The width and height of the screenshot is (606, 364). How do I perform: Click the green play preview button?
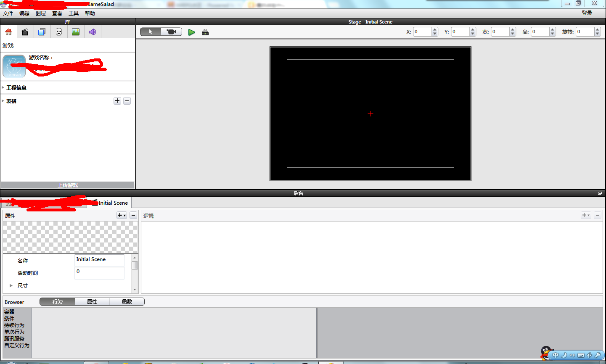[x=192, y=32]
